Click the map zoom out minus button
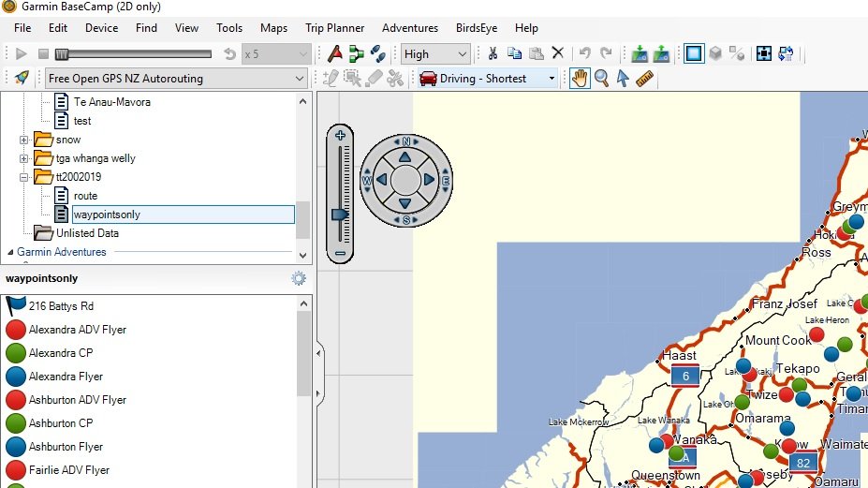 pyautogui.click(x=340, y=253)
